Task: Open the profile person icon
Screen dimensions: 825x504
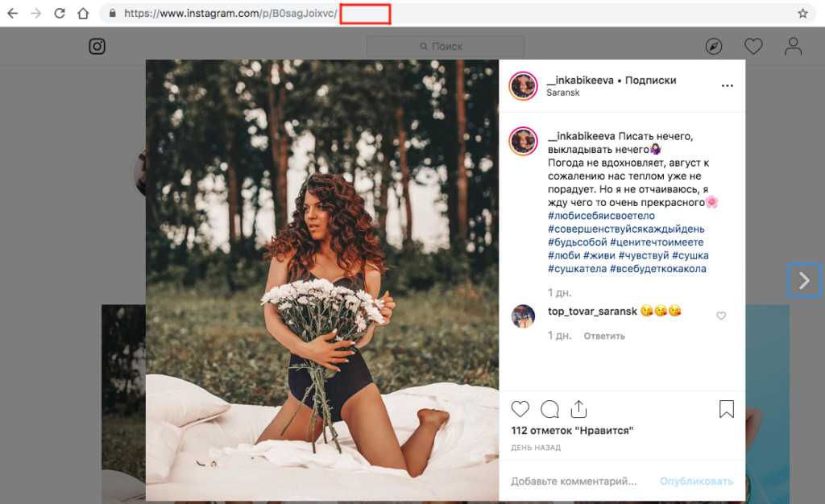Action: point(794,47)
